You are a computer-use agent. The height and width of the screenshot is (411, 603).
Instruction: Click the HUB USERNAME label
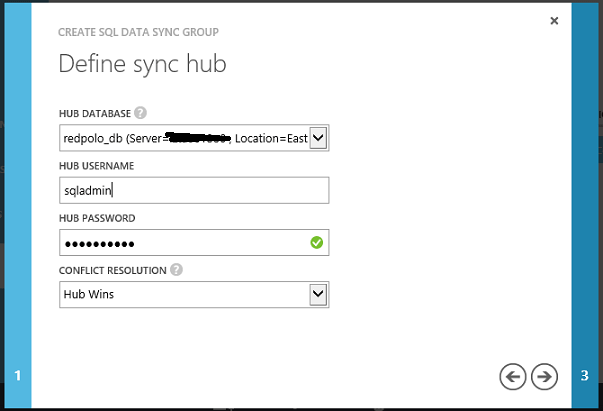click(97, 166)
